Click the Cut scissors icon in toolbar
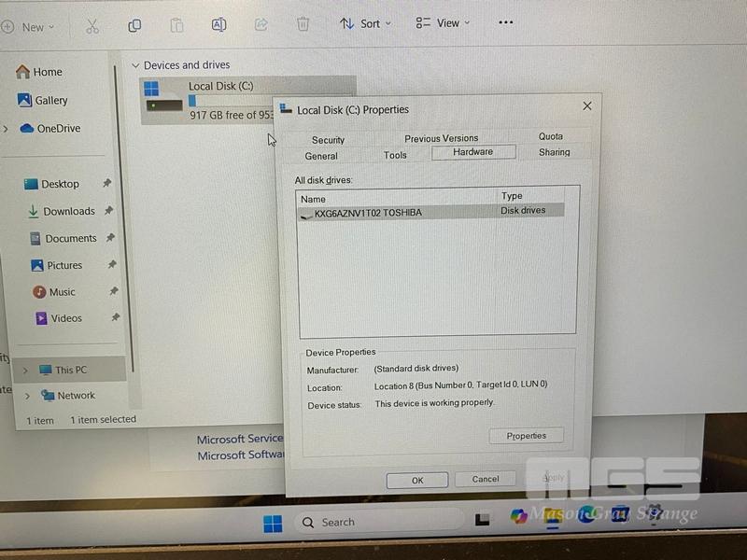747x560 pixels. [x=92, y=26]
